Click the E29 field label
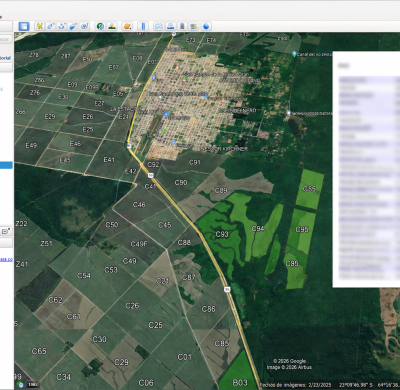Image resolution: width=400 pixels, height=390 pixels. tap(50, 116)
